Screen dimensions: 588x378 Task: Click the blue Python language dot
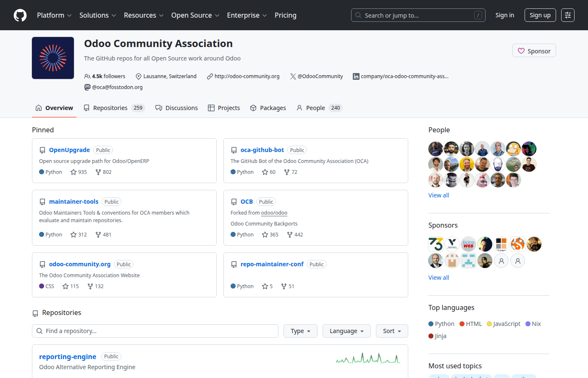click(431, 323)
